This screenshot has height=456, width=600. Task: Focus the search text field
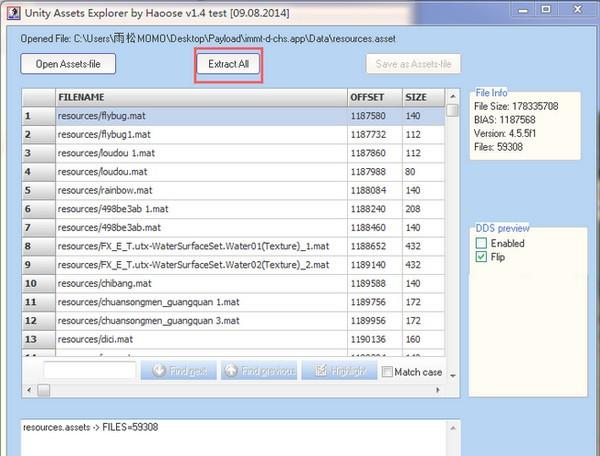[90, 370]
